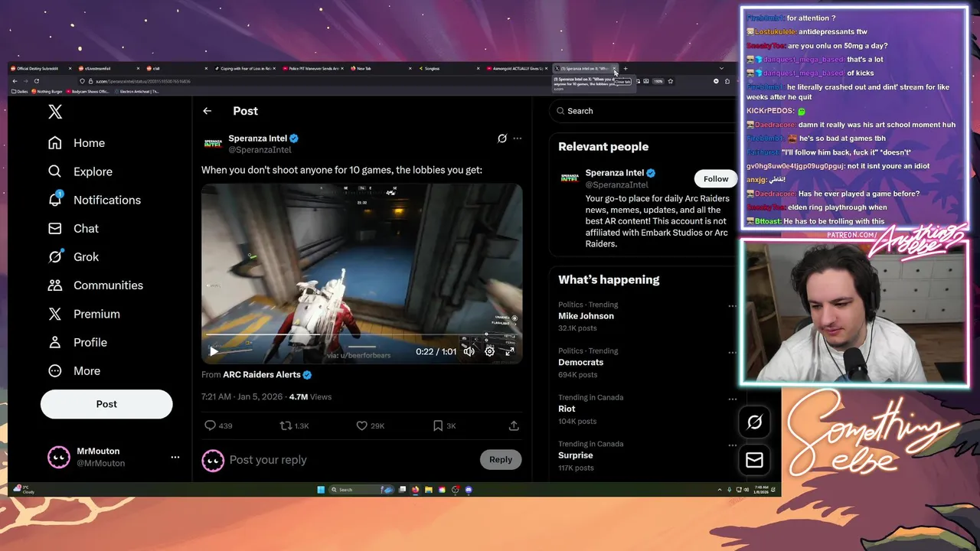Viewport: 980px width, 551px height.
Task: Open options dots for Riot trend
Action: pos(732,399)
